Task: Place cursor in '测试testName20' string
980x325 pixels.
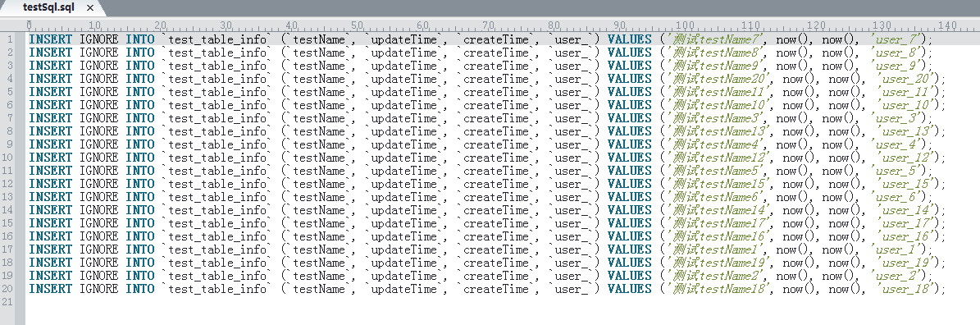Action: (718, 79)
